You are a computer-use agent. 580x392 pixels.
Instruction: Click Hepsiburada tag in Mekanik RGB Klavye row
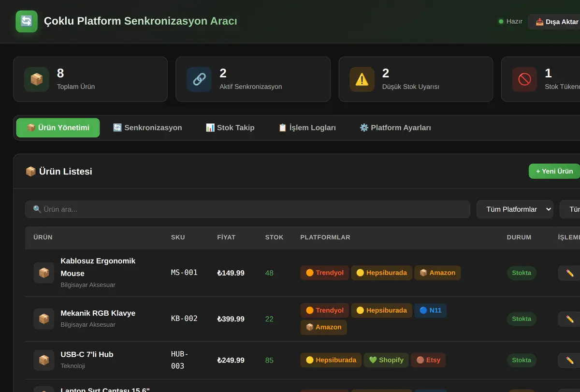(x=382, y=310)
